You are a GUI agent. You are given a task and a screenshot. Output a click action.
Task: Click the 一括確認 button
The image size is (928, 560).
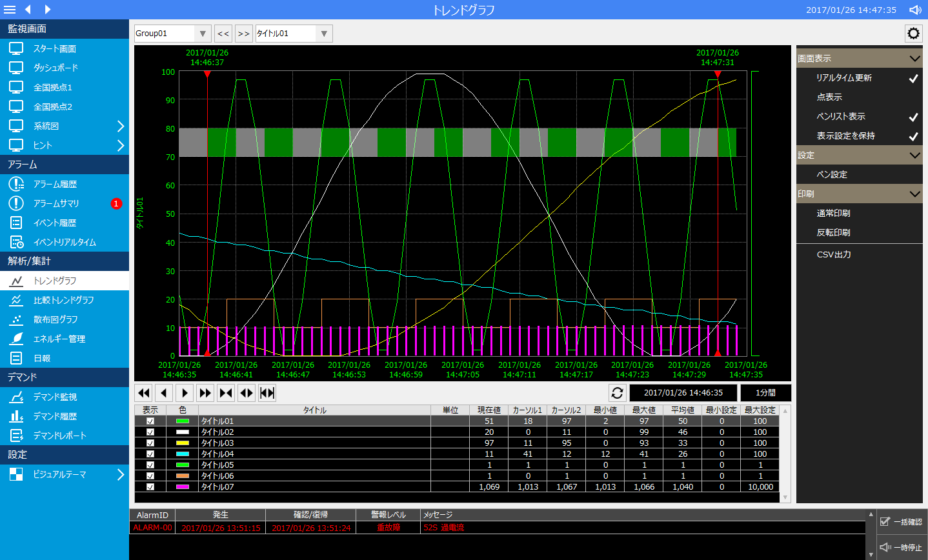(902, 522)
